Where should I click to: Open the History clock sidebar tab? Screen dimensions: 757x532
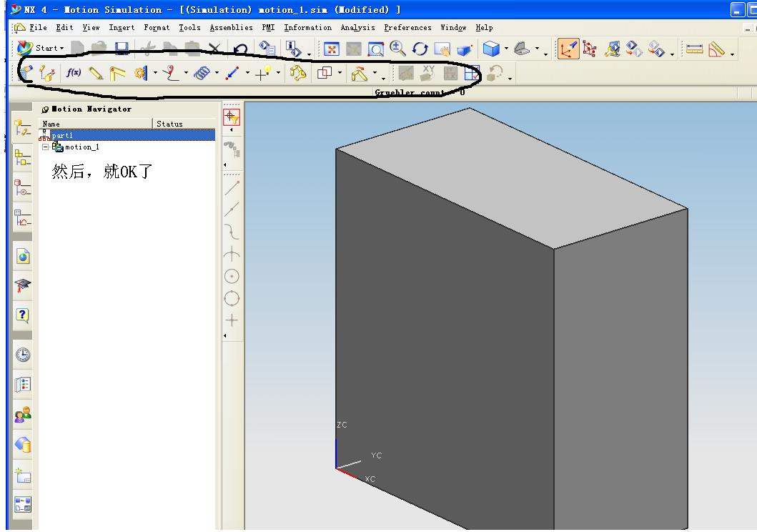[22, 355]
